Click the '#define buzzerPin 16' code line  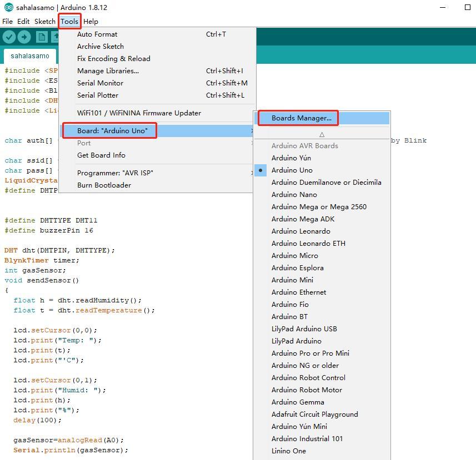(49, 230)
